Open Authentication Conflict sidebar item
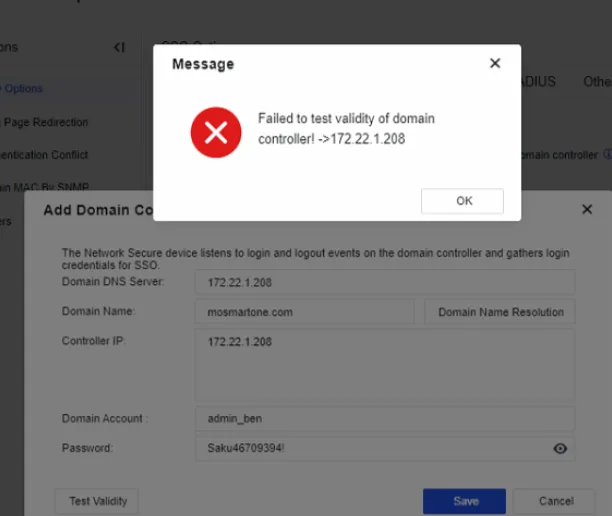 (44, 155)
